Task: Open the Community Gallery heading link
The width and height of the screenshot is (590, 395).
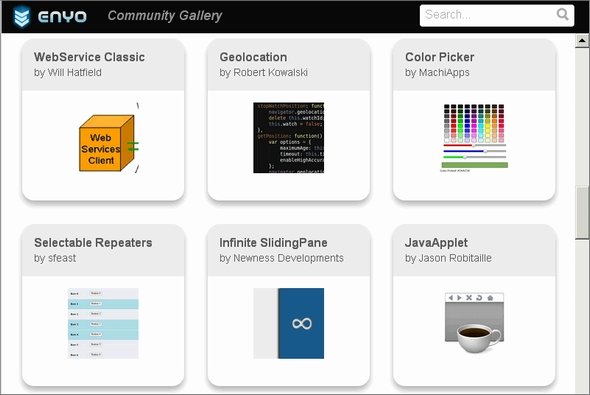Action: 165,16
